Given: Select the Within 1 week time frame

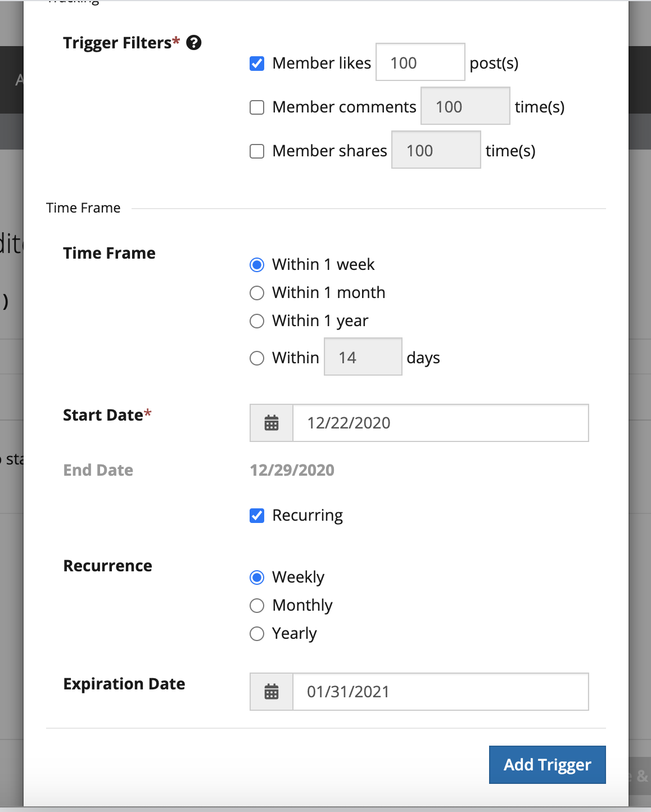Looking at the screenshot, I should [257, 265].
